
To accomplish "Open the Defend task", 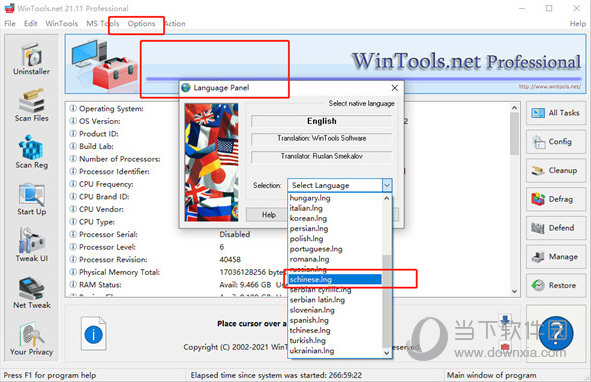I will [556, 228].
